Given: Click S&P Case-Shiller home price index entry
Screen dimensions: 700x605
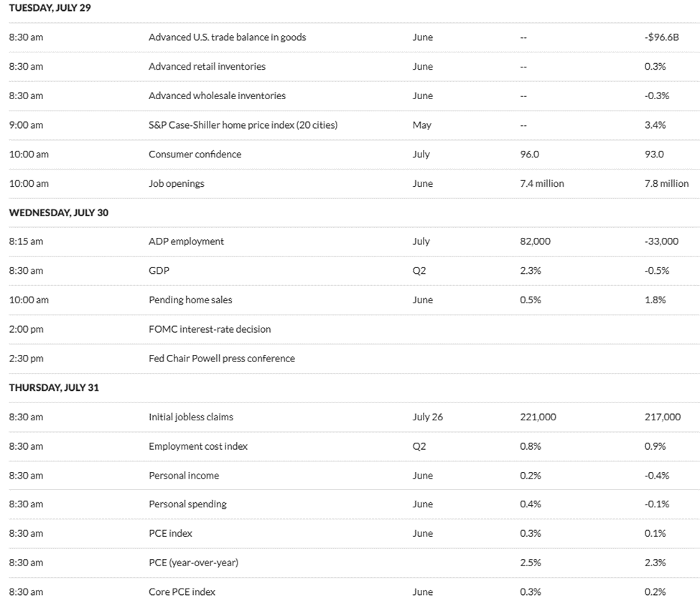Looking at the screenshot, I should (243, 124).
